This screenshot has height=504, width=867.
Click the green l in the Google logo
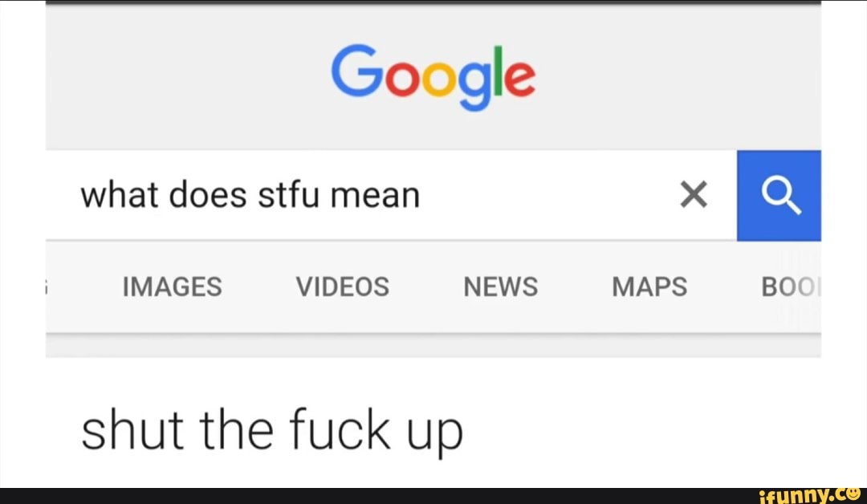pyautogui.click(x=497, y=72)
